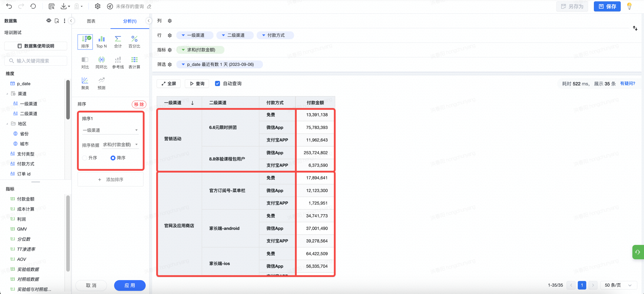Click the 应用 apply button

tap(130, 285)
